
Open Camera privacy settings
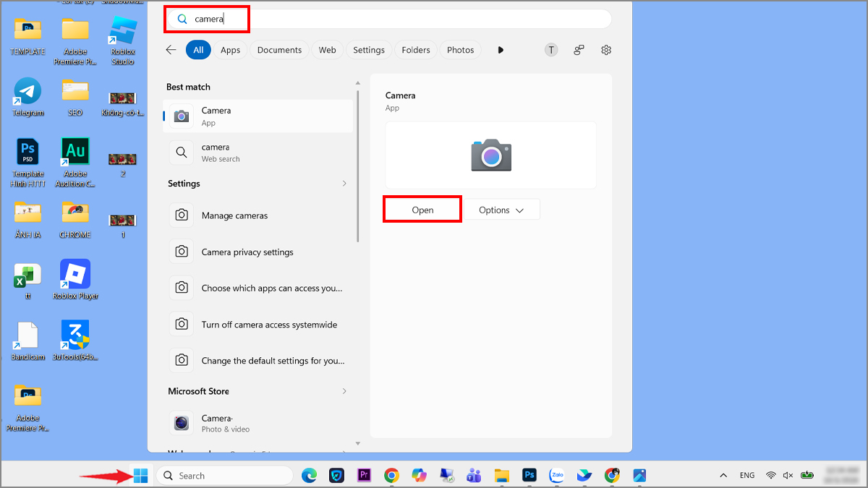pos(259,252)
